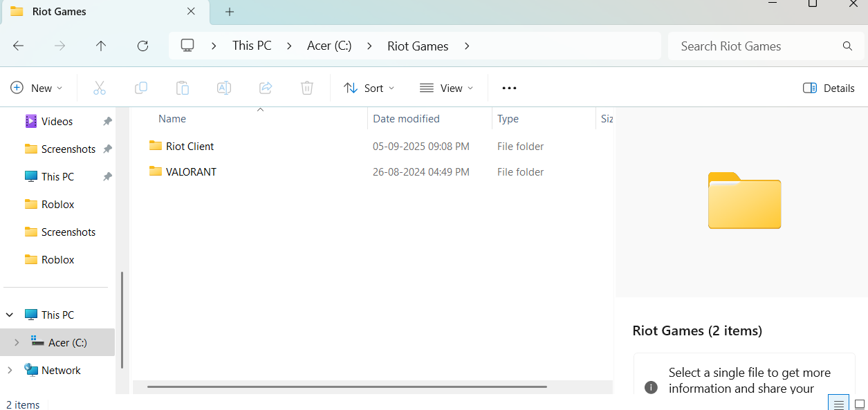This screenshot has height=410, width=868.
Task: Click pin icon beside pinned This PC
Action: [x=107, y=176]
